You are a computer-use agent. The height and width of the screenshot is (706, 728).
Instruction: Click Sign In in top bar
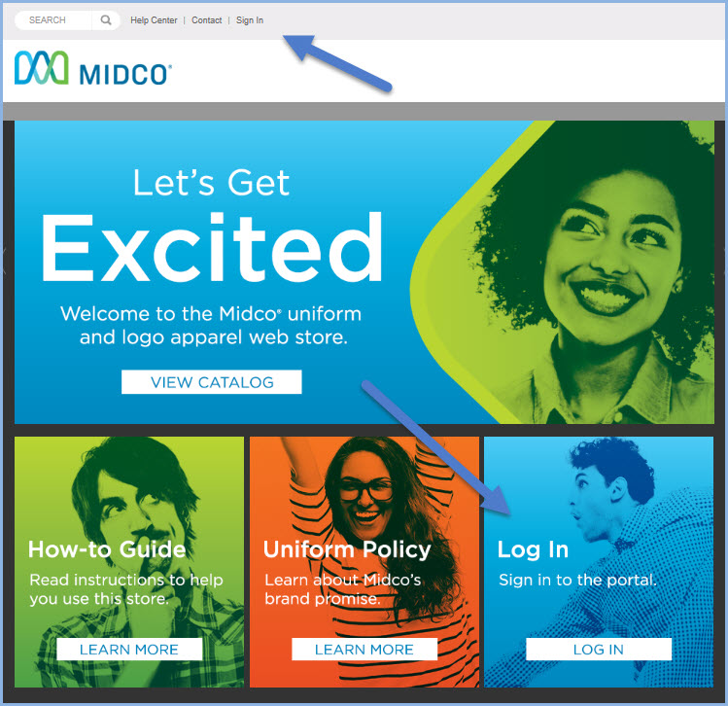point(250,20)
